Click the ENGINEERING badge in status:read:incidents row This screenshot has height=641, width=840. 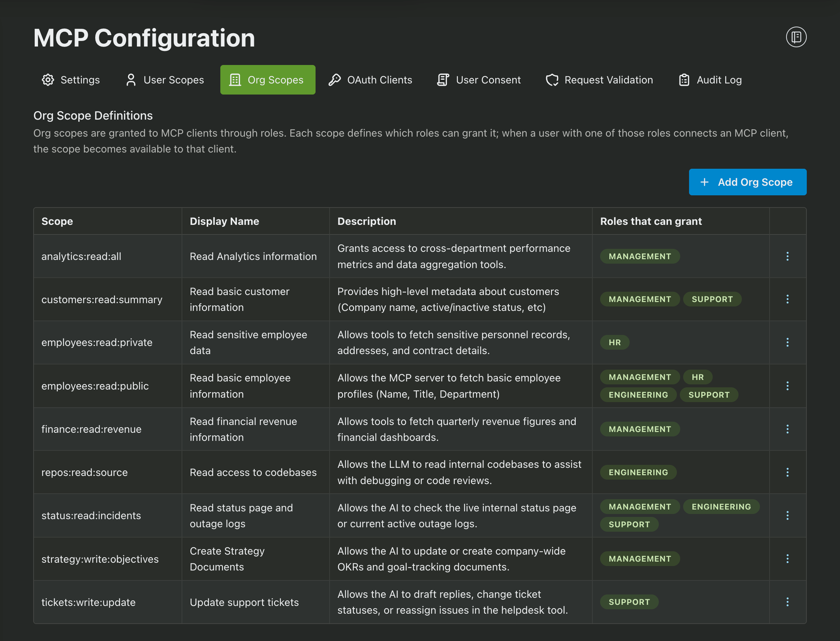click(721, 507)
